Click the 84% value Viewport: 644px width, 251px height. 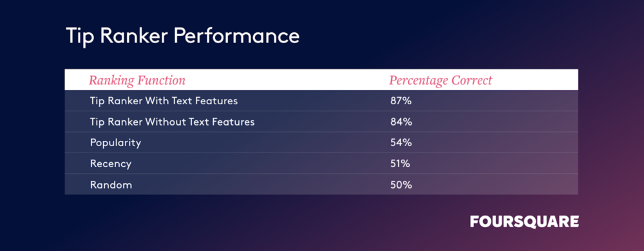(401, 122)
